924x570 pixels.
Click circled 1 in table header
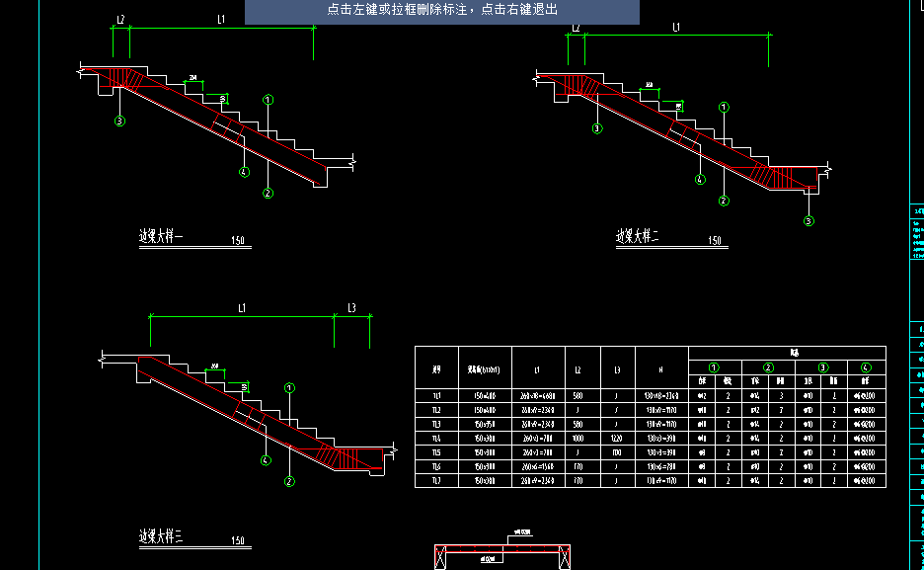pos(714,367)
